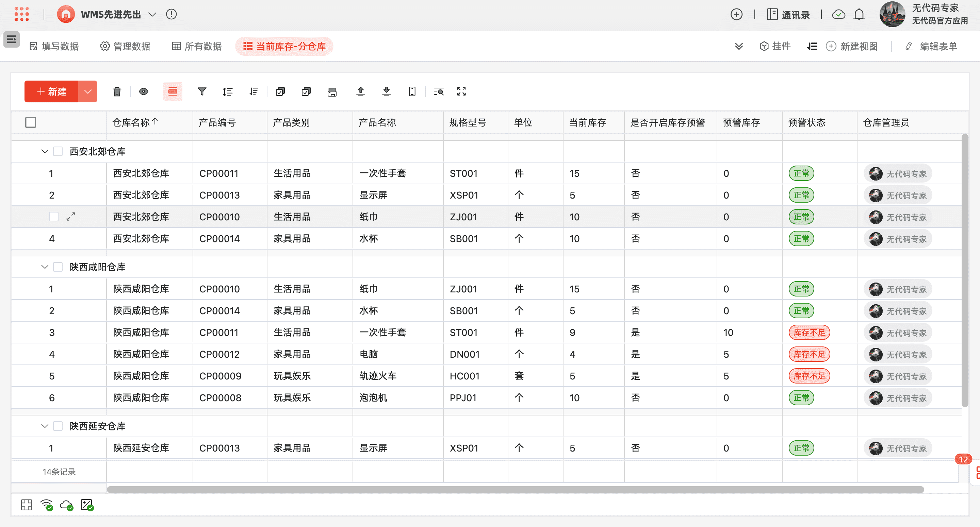Toggle the eye visibility icon in toolbar
The image size is (980, 527).
pos(143,91)
